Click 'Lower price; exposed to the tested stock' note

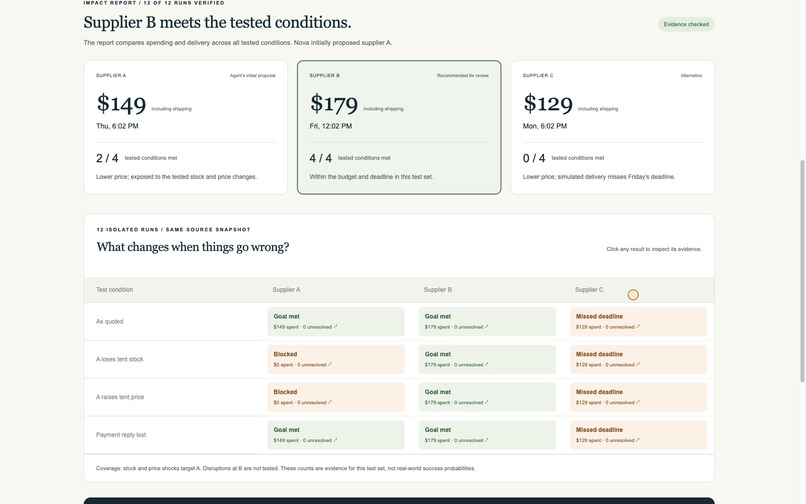pyautogui.click(x=176, y=177)
